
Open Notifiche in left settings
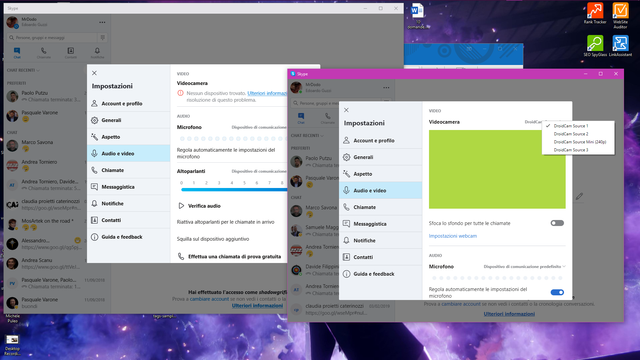[129, 204]
